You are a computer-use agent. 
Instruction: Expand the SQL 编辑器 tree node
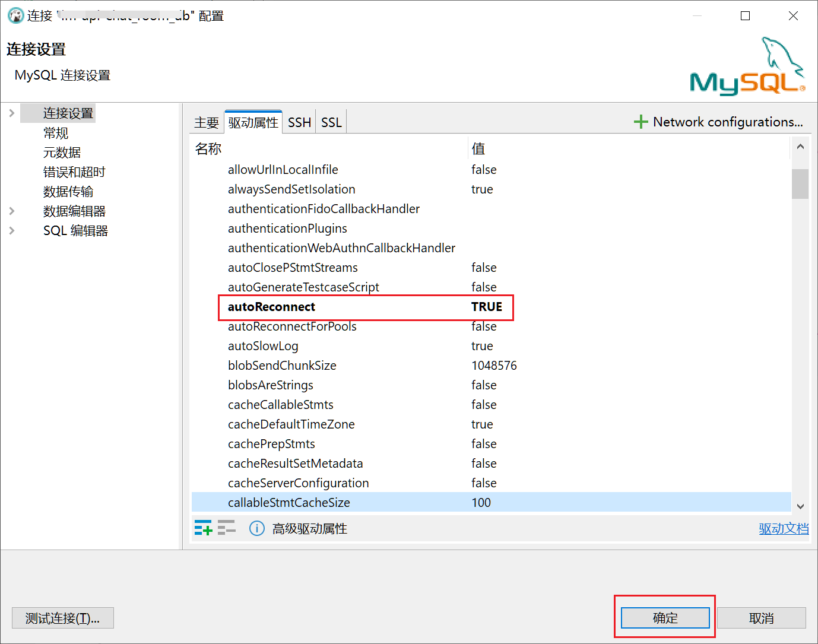pos(12,230)
